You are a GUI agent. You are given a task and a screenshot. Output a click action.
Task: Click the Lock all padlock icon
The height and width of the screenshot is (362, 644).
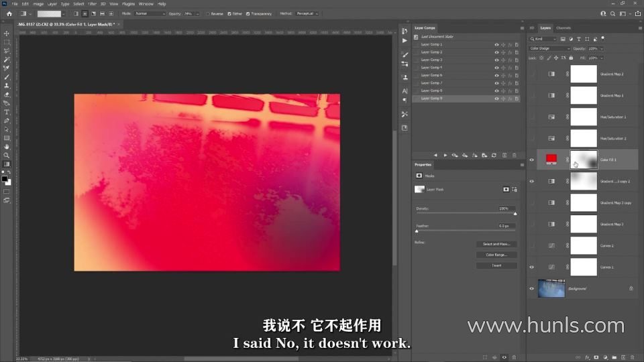point(571,58)
